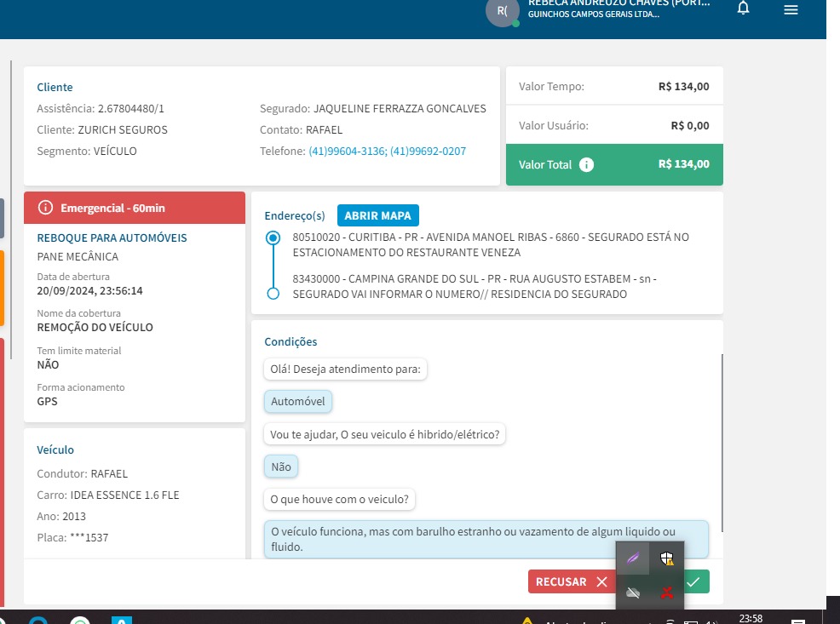Viewport: 840px width, 624px height.
Task: Open the user avatar profile
Action: (x=503, y=11)
